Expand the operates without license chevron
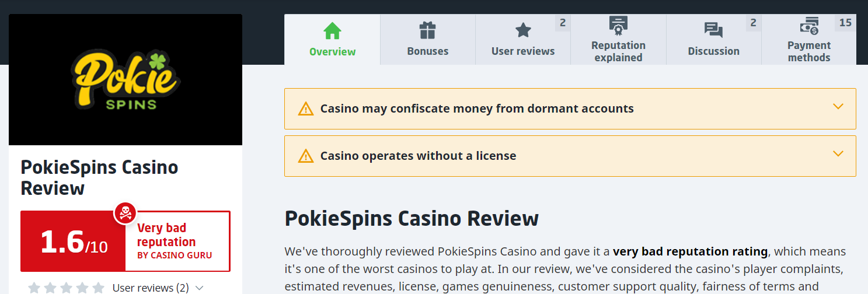Image resolution: width=868 pixels, height=294 pixels. [838, 154]
